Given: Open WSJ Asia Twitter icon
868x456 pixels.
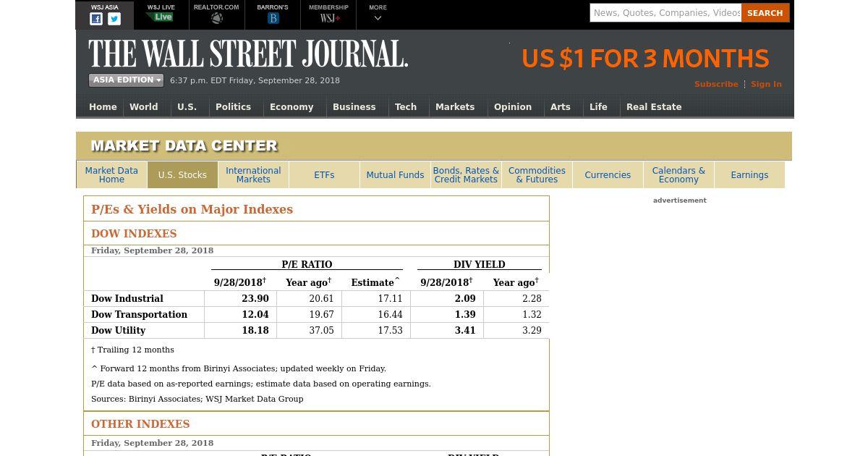Looking at the screenshot, I should (114, 20).
